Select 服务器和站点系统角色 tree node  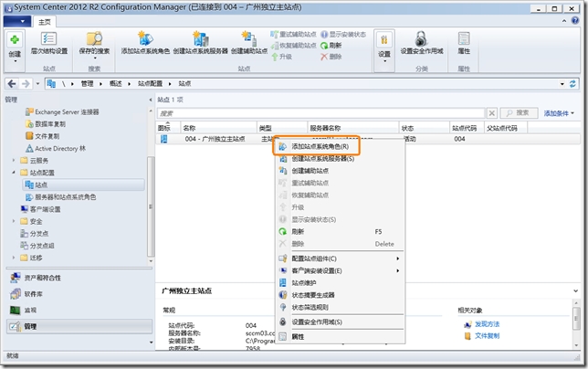point(61,197)
